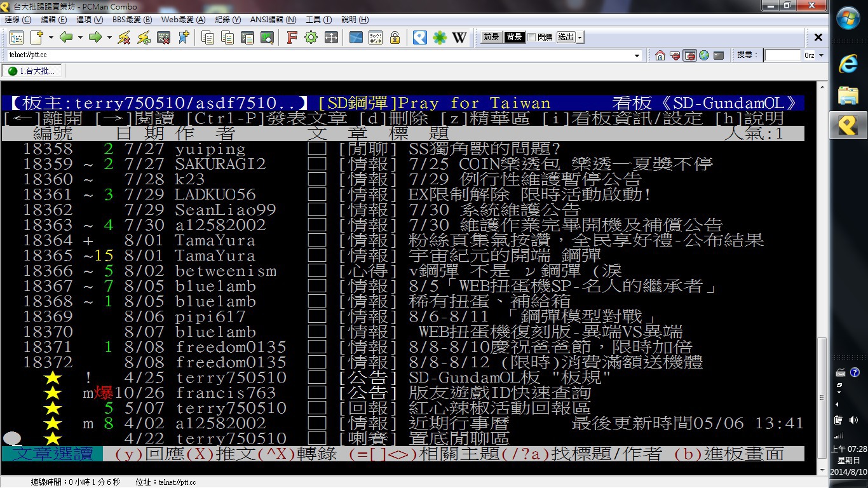
Task: Open settings with the green gear icon
Action: pos(311,37)
